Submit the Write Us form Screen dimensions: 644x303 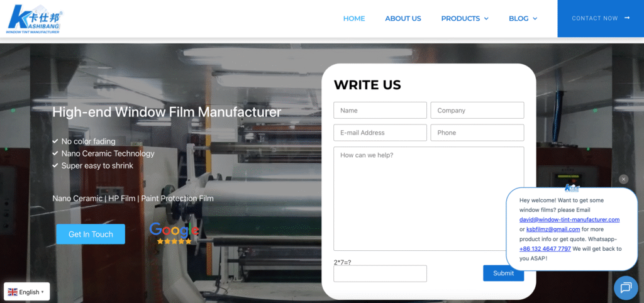[503, 273]
